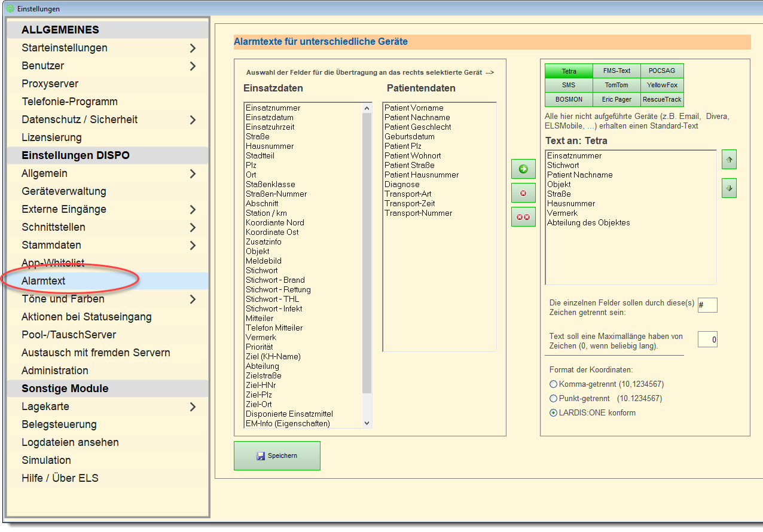Open the Geräteverwaltung settings page
This screenshot has width=763, height=532.
(x=64, y=191)
